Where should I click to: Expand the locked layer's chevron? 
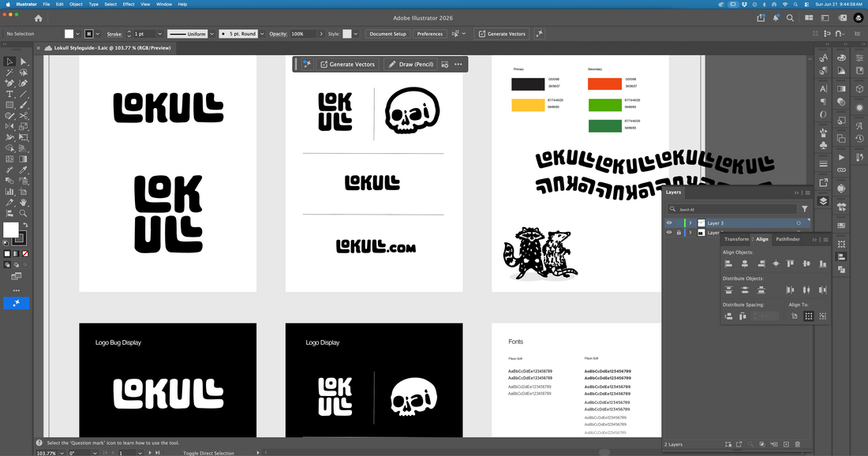click(x=690, y=233)
